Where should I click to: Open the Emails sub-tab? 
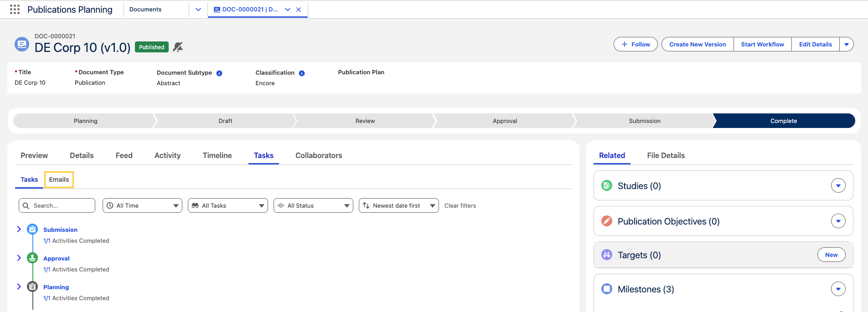pos(59,179)
